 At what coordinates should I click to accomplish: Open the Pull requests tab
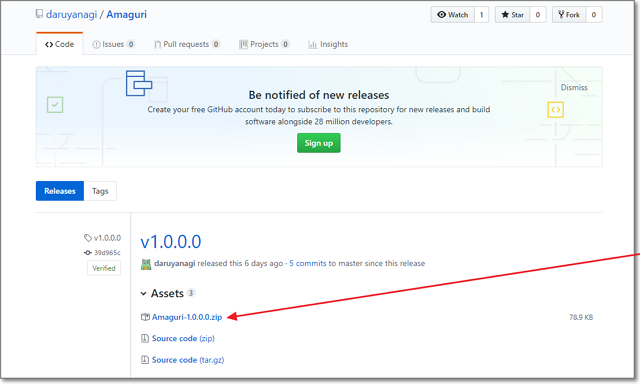(187, 44)
